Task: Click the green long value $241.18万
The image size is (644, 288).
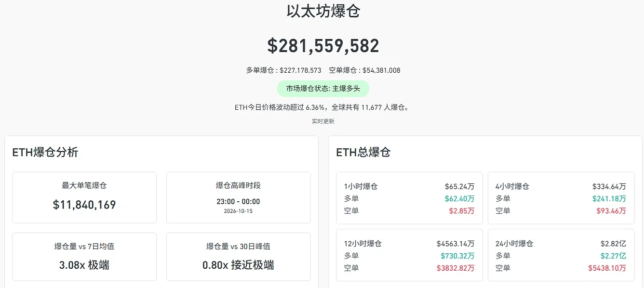Action: click(x=609, y=198)
